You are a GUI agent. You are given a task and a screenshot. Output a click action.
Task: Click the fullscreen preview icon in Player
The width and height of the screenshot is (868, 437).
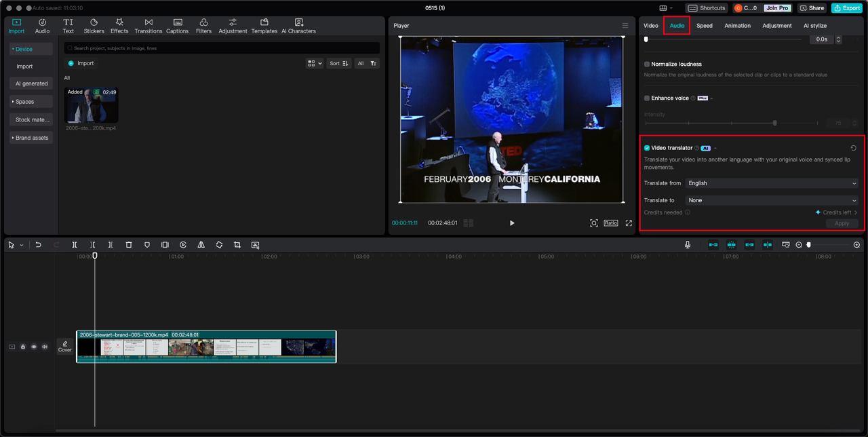629,223
